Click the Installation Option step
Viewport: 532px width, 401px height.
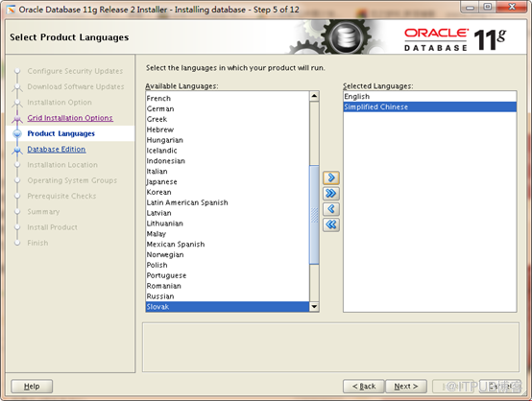tap(60, 103)
